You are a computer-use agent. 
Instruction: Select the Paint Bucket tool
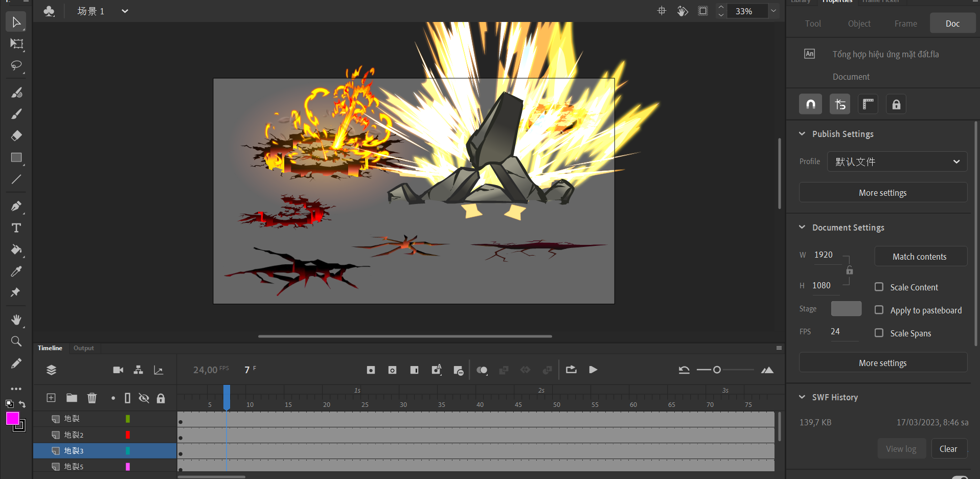click(x=16, y=249)
